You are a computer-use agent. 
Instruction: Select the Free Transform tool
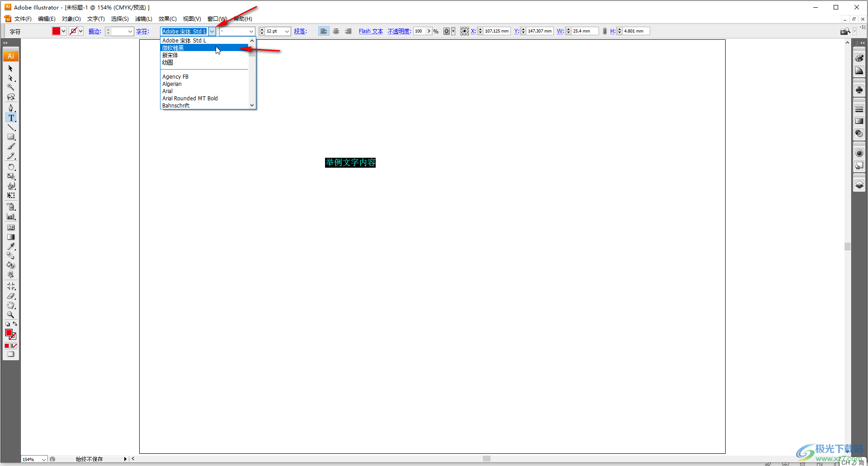tap(11, 196)
